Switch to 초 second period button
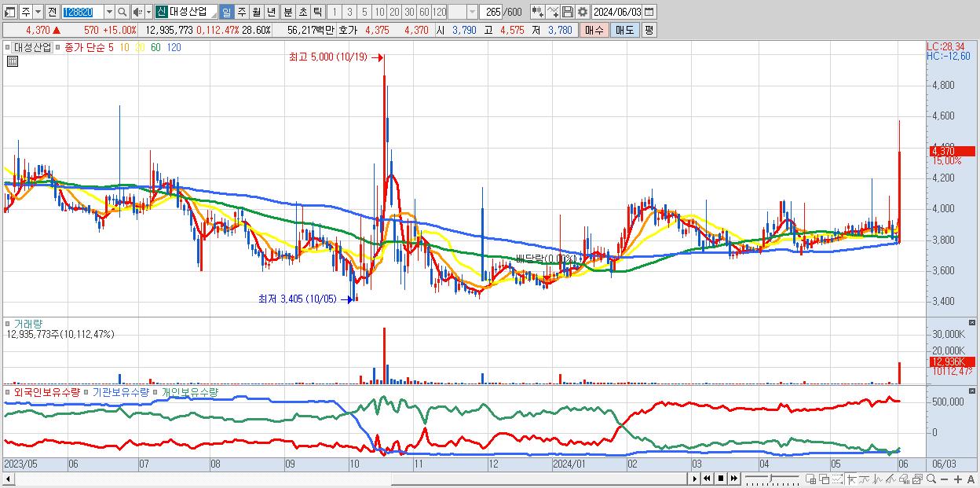 click(x=303, y=12)
